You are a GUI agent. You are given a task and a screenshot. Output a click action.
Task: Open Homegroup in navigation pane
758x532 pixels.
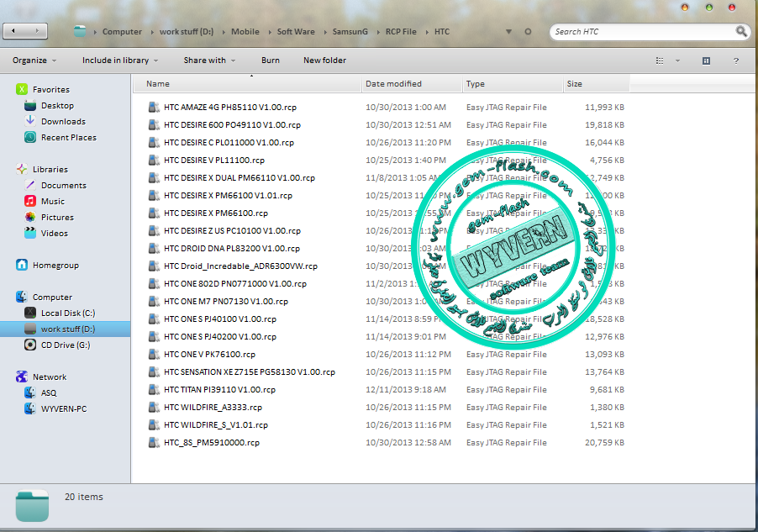(55, 265)
